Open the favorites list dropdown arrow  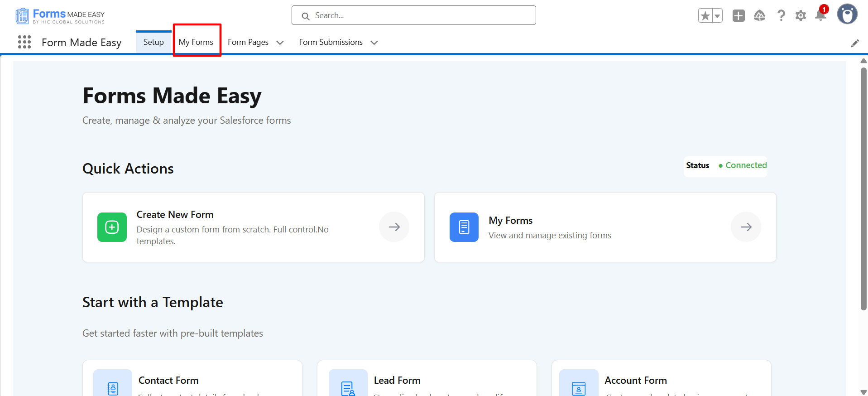click(x=717, y=16)
